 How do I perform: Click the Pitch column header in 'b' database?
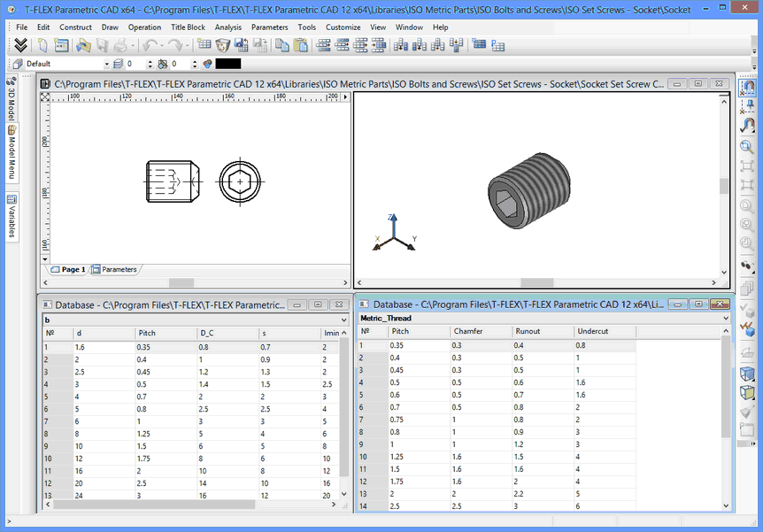pyautogui.click(x=166, y=333)
